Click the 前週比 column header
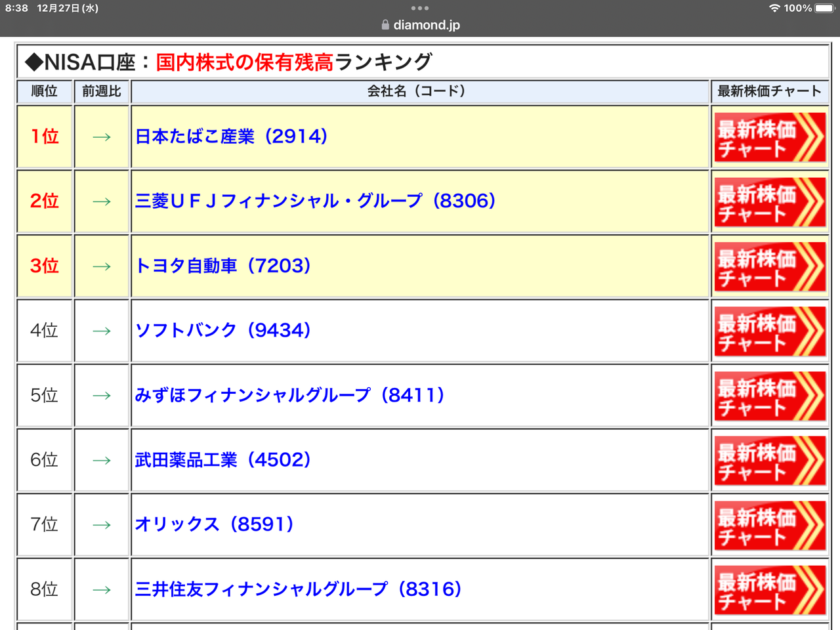The image size is (840, 630). [x=102, y=92]
